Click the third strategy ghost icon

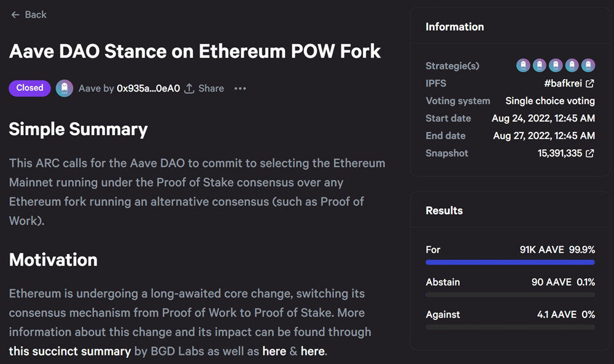click(556, 66)
